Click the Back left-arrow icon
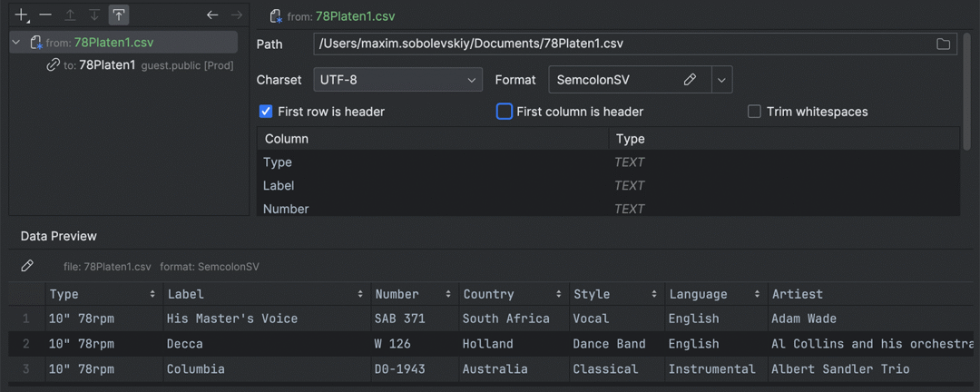Screen dimensions: 980x392 (x=212, y=15)
